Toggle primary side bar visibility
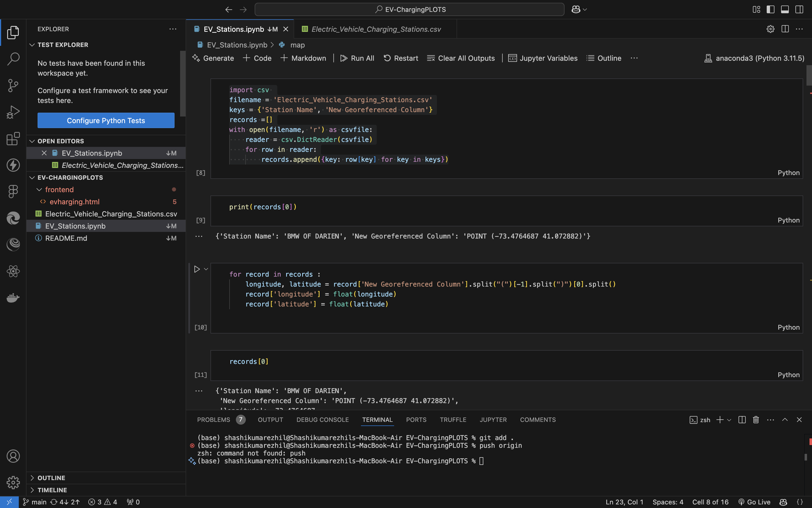 tap(771, 9)
